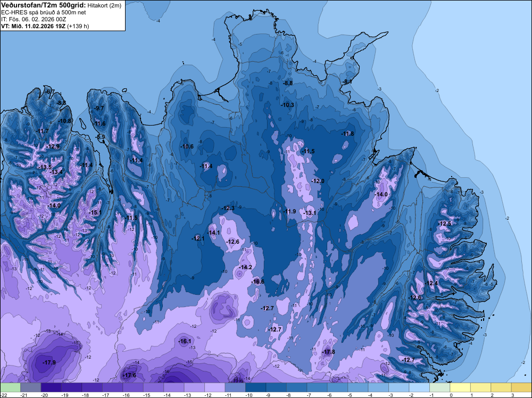Screen dimensions: 532x398
Task: Click the 3 orange-yellow legend swatch
Action: coord(521,387)
